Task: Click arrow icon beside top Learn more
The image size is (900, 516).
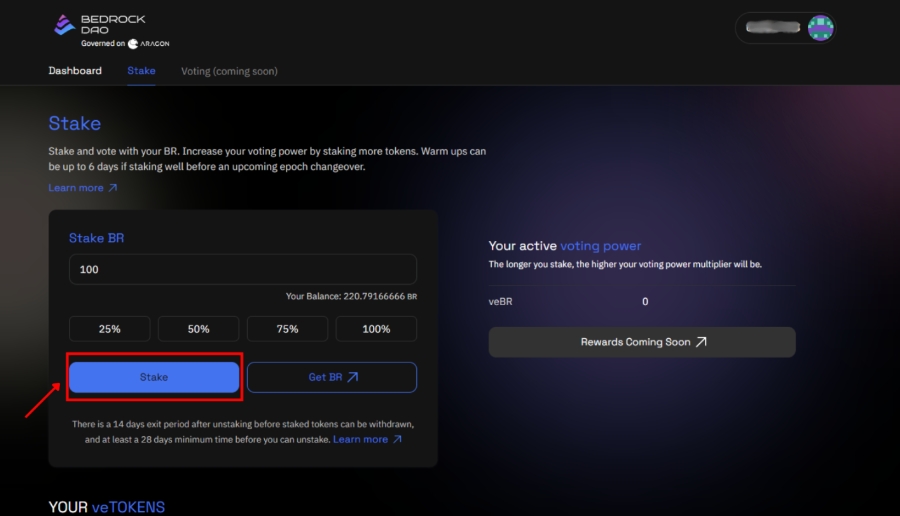Action: pos(112,188)
